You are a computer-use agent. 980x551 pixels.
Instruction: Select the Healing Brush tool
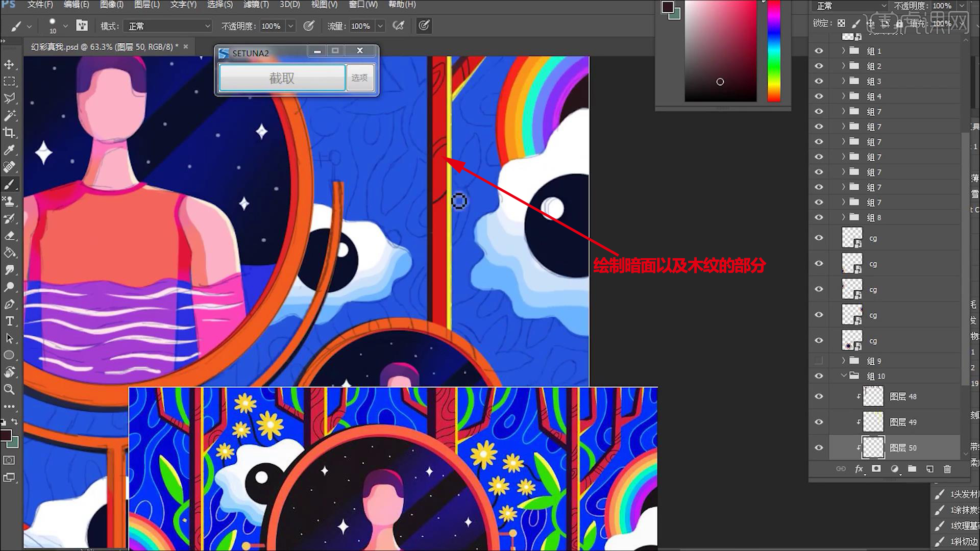pos(9,167)
